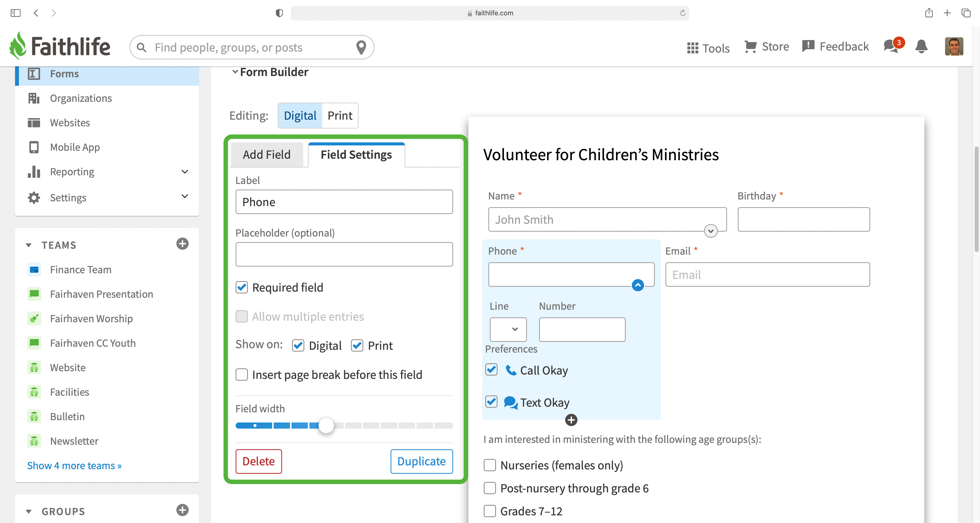Open the notifications bell
Viewport: 980px width, 523px height.
[x=921, y=47]
